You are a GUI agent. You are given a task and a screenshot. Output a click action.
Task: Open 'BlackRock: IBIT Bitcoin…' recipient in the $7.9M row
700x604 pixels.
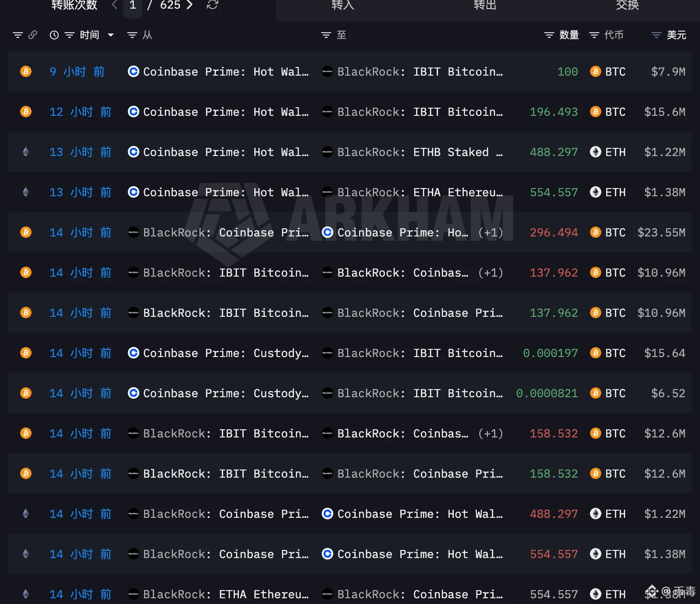(420, 71)
